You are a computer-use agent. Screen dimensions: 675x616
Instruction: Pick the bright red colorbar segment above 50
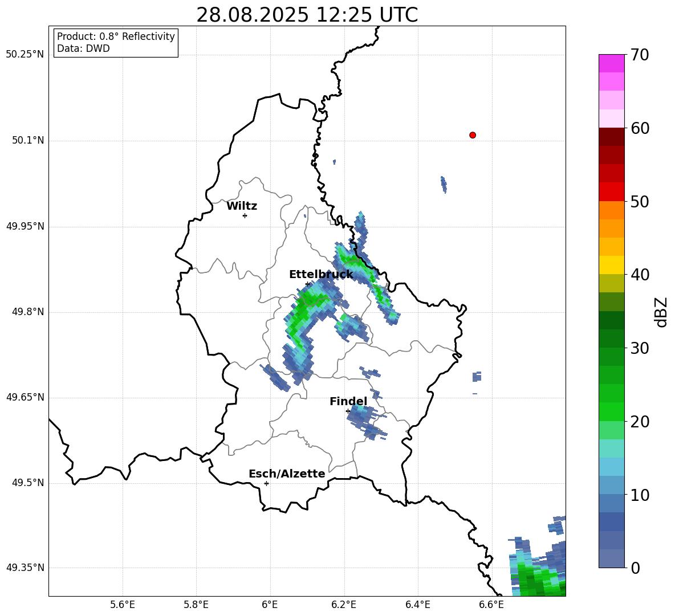pyautogui.click(x=611, y=192)
